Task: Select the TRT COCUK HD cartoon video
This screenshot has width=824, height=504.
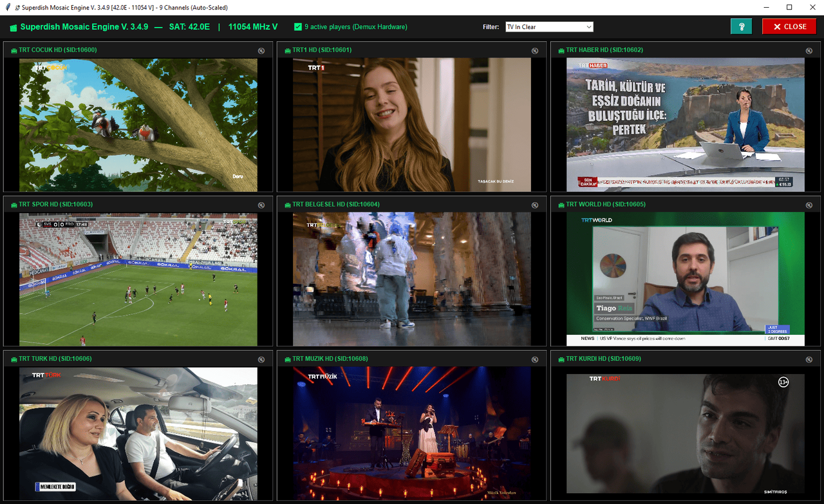Action: [138, 125]
